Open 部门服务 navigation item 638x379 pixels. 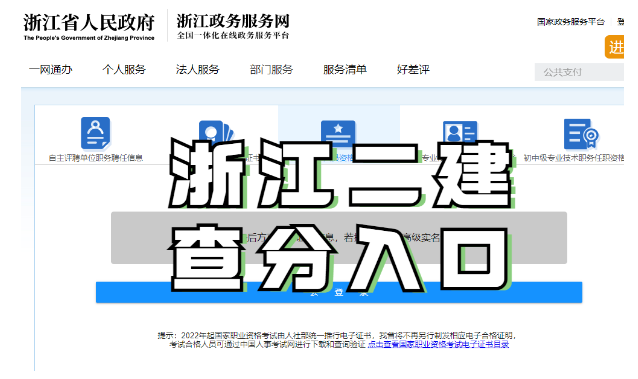[x=271, y=70]
